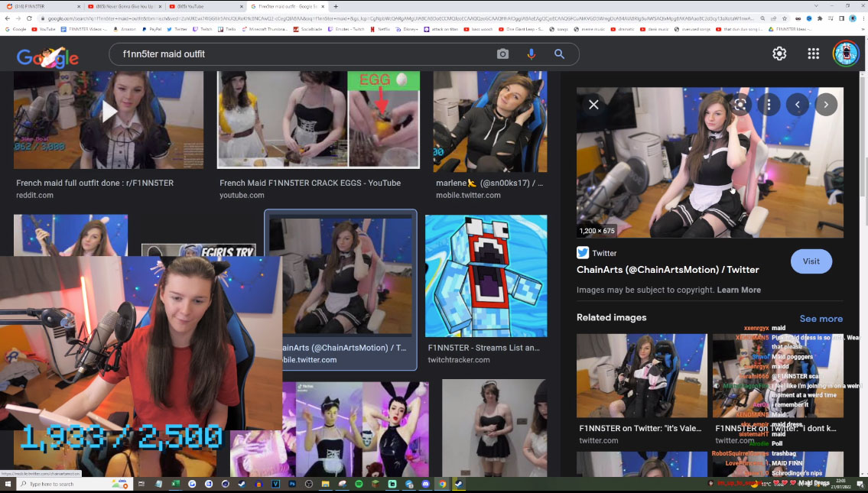This screenshot has height=493, width=868.
Task: Search inside image with the Lens icon
Action: point(740,104)
